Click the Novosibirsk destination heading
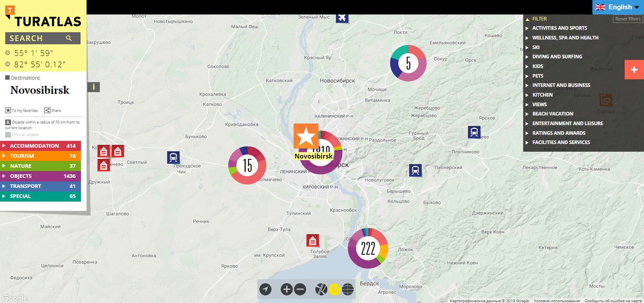 [40, 90]
